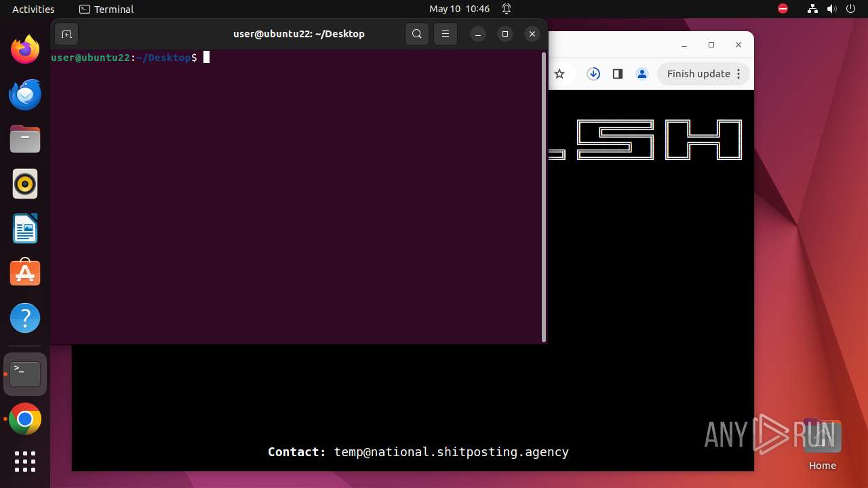Click contact email temp@national.shitposting.agency
This screenshot has height=488, width=868.
click(x=452, y=452)
